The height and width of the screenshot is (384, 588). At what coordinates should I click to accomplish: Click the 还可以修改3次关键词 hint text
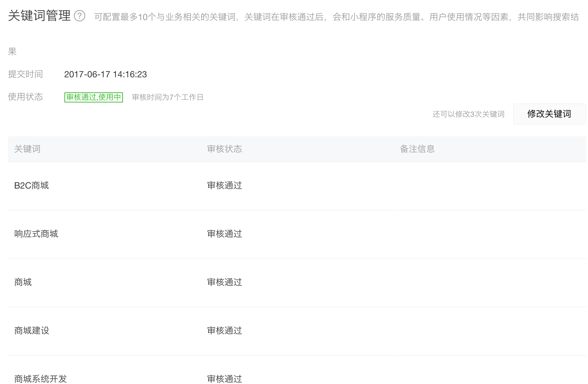pyautogui.click(x=468, y=114)
